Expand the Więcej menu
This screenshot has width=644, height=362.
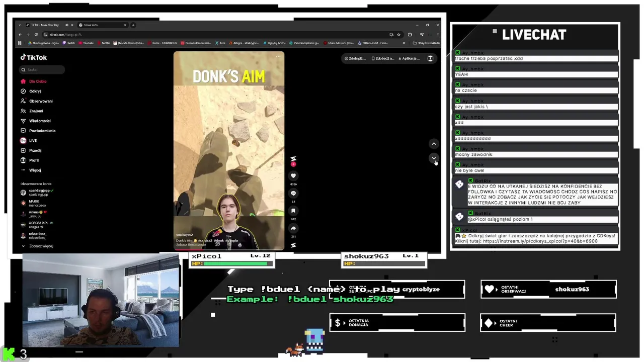(31, 170)
